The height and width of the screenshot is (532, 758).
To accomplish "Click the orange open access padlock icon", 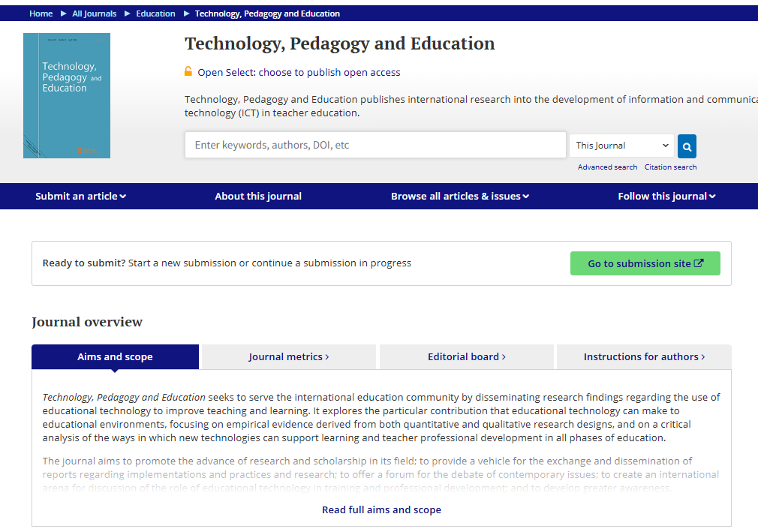I will (x=188, y=72).
